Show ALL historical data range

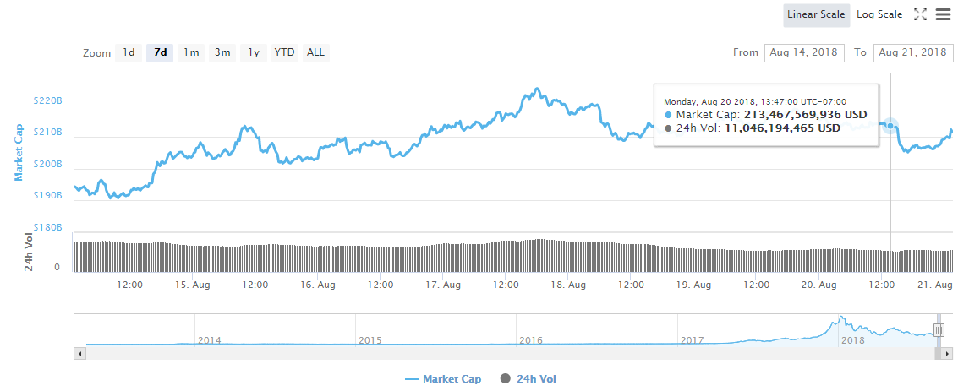click(315, 53)
